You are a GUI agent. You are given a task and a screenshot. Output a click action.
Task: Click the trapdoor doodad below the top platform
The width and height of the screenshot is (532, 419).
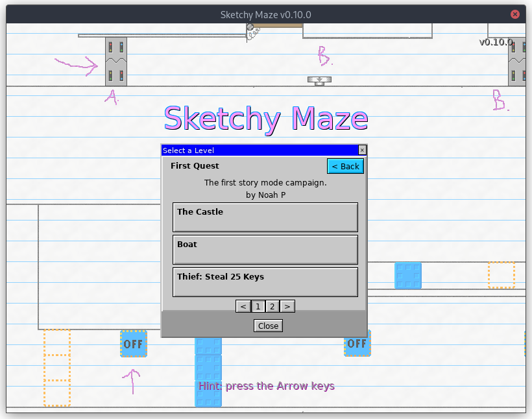tap(320, 80)
